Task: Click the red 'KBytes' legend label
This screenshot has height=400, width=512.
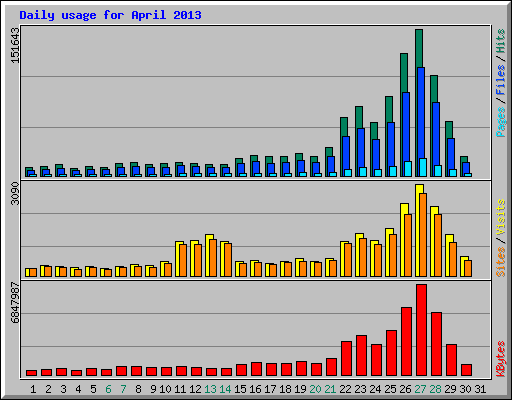Action: (x=501, y=359)
